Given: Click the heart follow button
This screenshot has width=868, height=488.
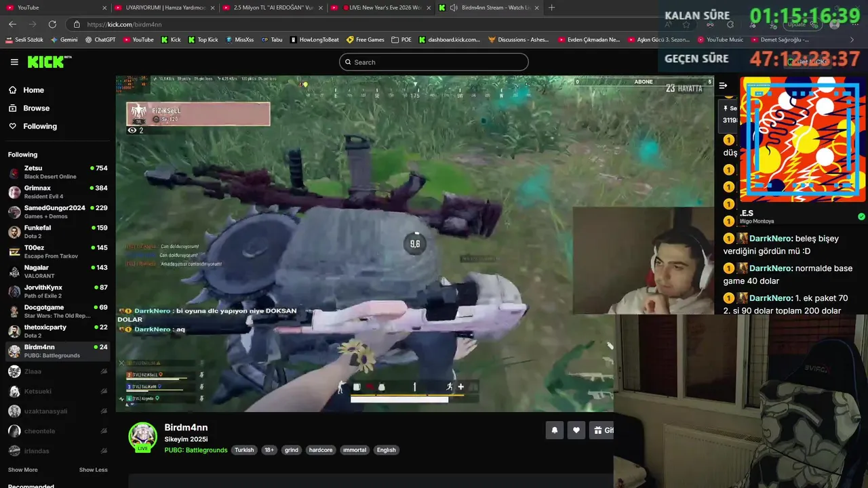Looking at the screenshot, I should tap(576, 430).
